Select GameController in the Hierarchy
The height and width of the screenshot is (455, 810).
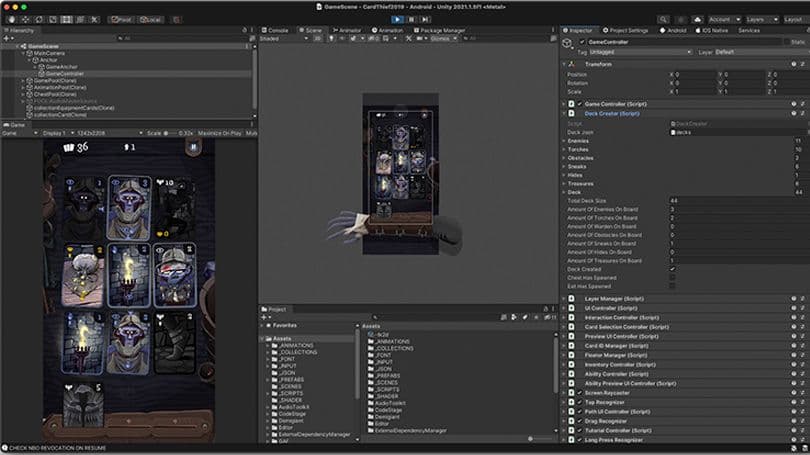point(65,73)
